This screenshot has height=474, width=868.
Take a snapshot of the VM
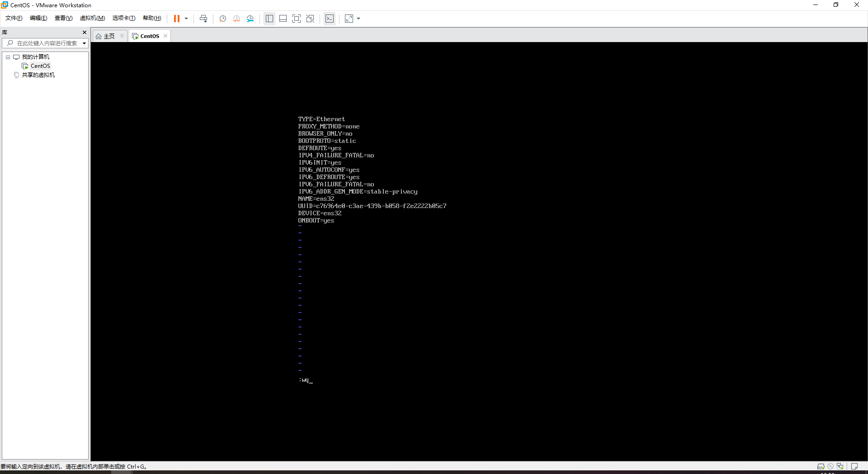coord(223,19)
